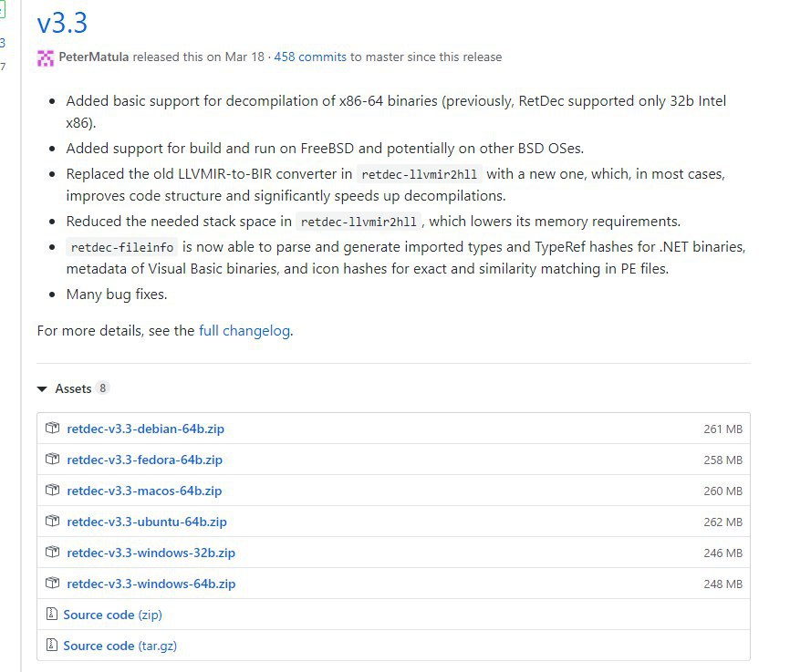Viewport: 811px width, 672px height.
Task: Download retdec-v3.3-debian-64b.zip
Action: click(145, 429)
